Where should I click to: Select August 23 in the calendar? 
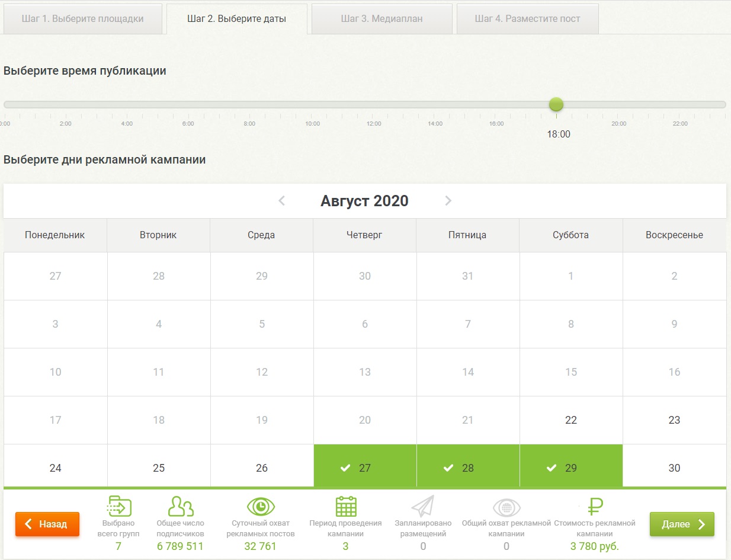[674, 420]
